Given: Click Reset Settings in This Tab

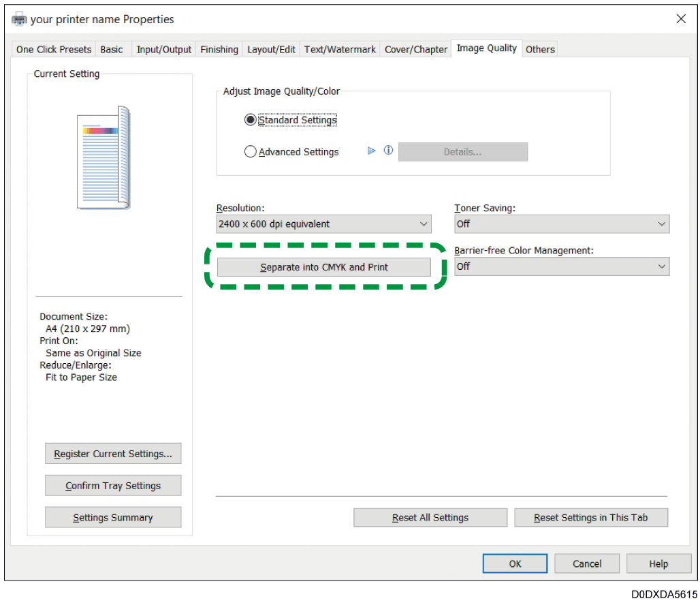Looking at the screenshot, I should 590,518.
